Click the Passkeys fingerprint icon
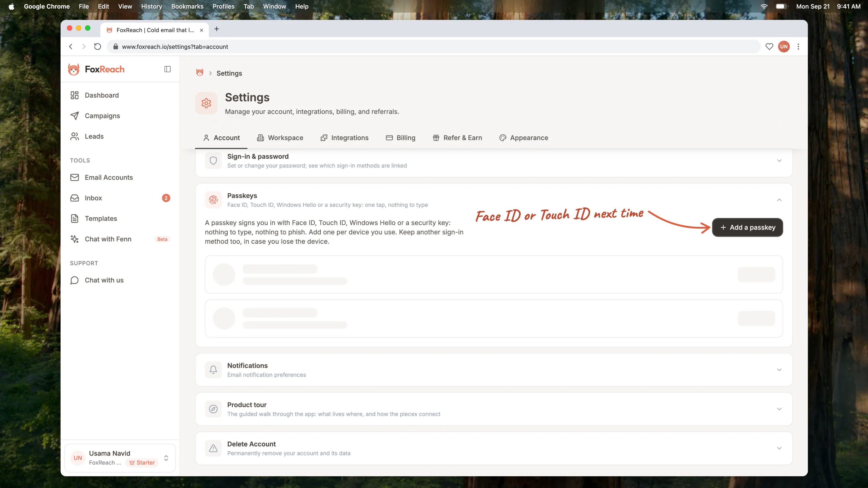This screenshot has width=868, height=488. point(213,200)
